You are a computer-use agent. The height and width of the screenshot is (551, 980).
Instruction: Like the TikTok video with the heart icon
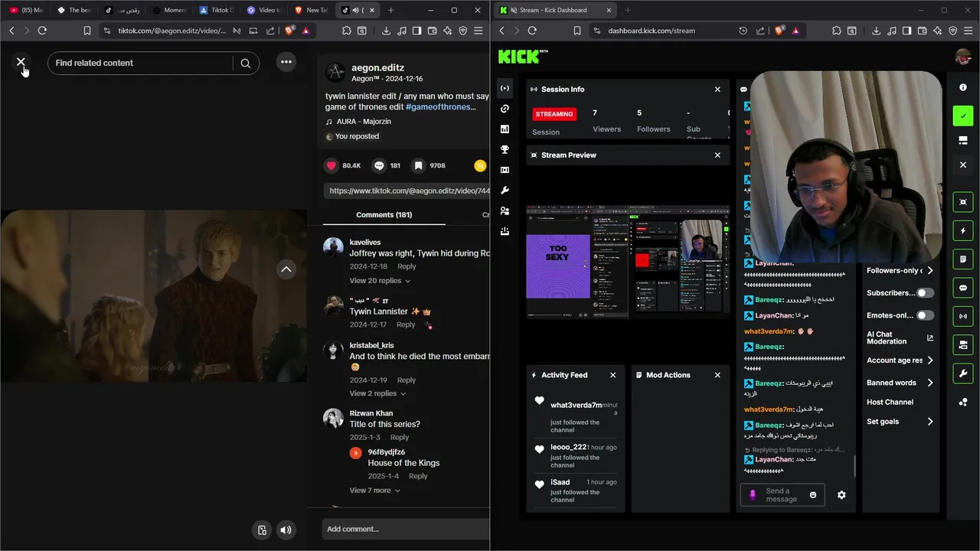click(332, 165)
